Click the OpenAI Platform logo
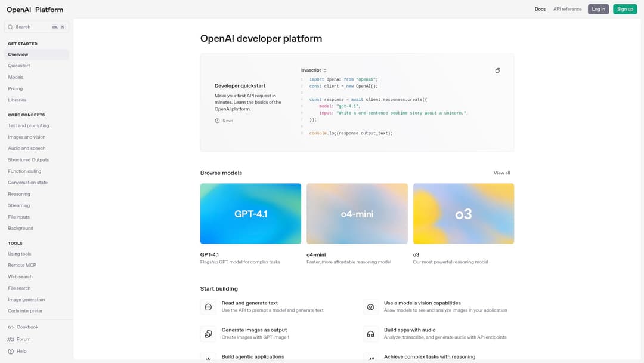The width and height of the screenshot is (644, 363). (35, 10)
